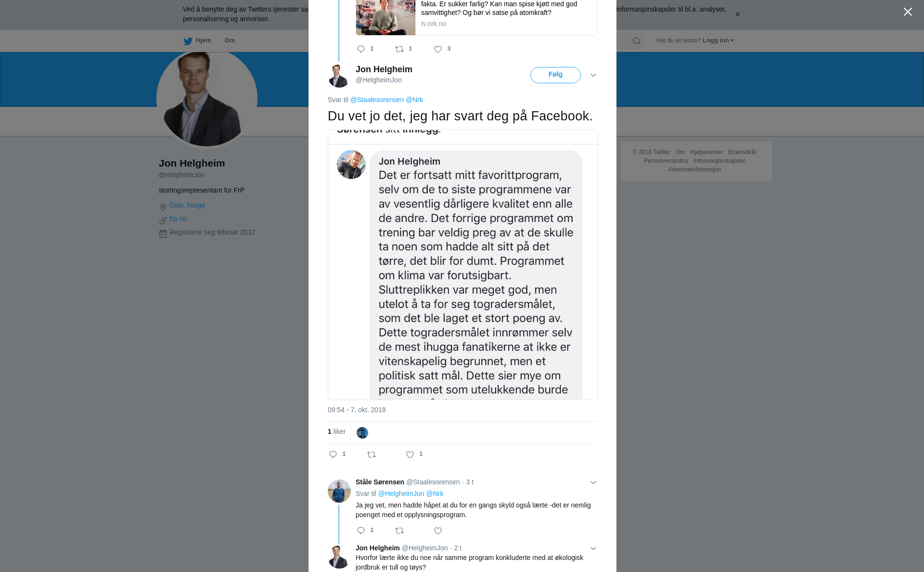The image size is (924, 572).
Task: Close the tweet overlay with X
Action: coord(908,12)
